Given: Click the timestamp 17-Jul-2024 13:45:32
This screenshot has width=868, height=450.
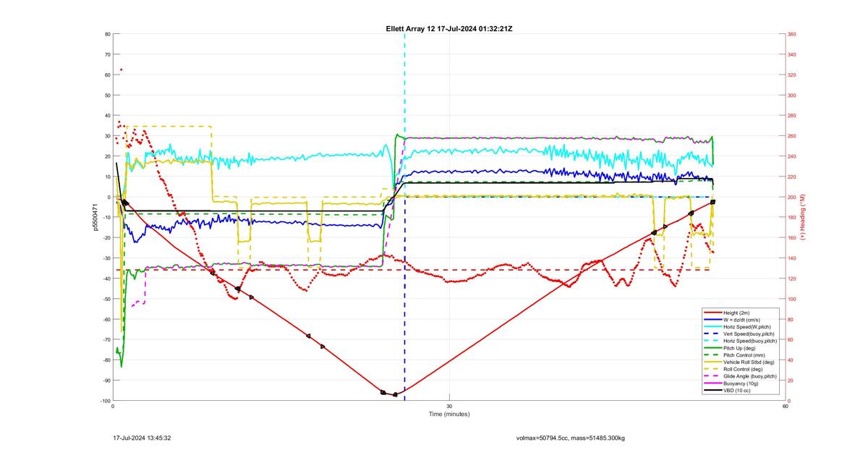Looking at the screenshot, I should click(142, 438).
